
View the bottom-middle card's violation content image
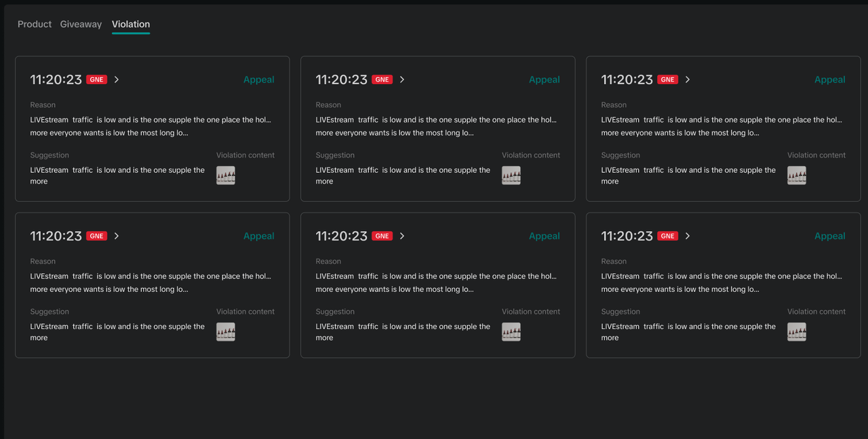pyautogui.click(x=511, y=332)
